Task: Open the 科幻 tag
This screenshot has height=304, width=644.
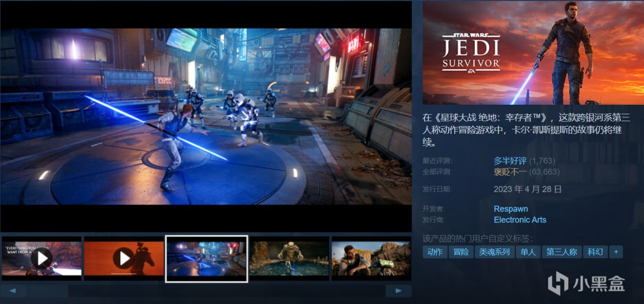Action: (595, 252)
